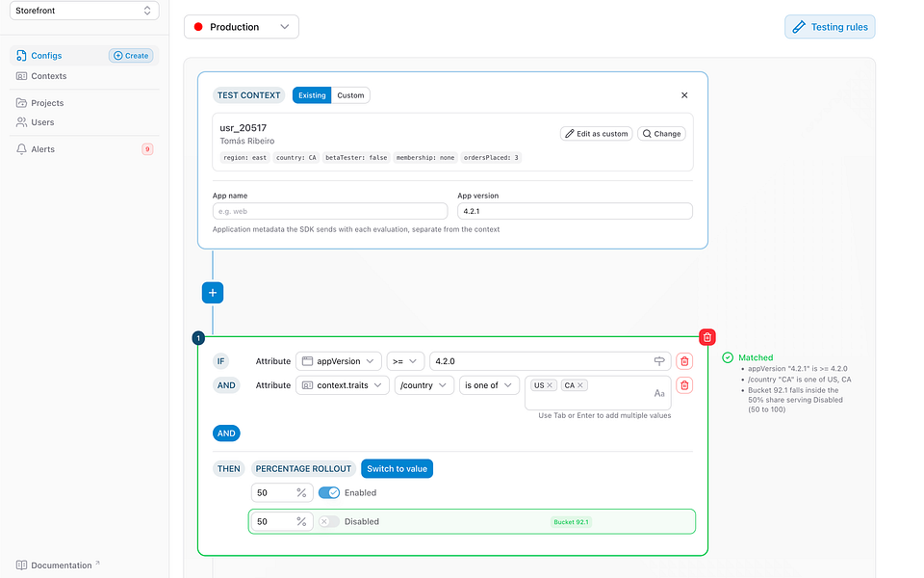
Task: Click the Create config button
Action: pyautogui.click(x=131, y=56)
